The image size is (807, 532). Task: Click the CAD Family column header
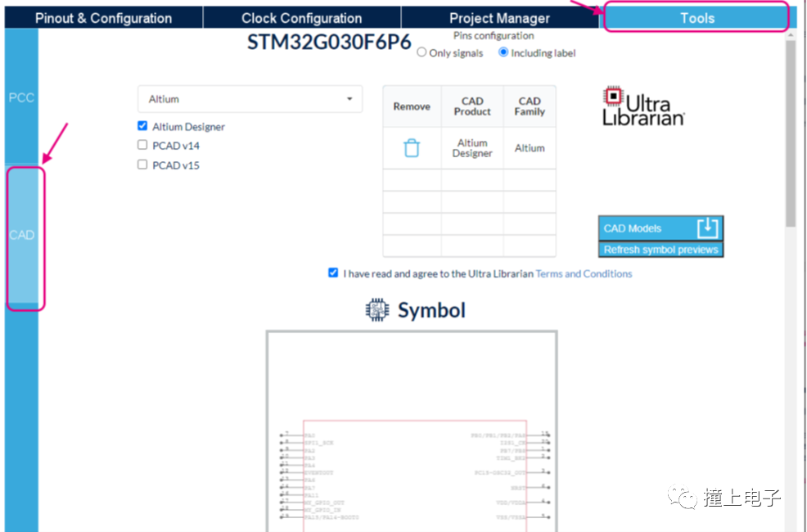point(530,106)
